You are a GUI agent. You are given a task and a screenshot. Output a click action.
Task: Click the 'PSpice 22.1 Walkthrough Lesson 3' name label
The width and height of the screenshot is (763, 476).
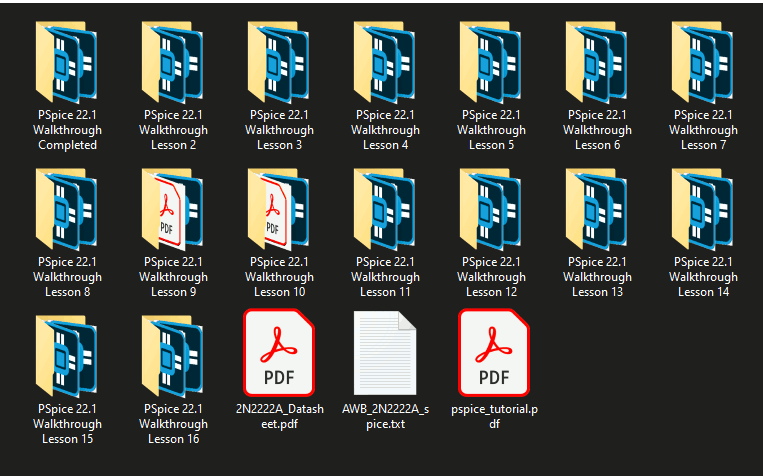pyautogui.click(x=279, y=130)
